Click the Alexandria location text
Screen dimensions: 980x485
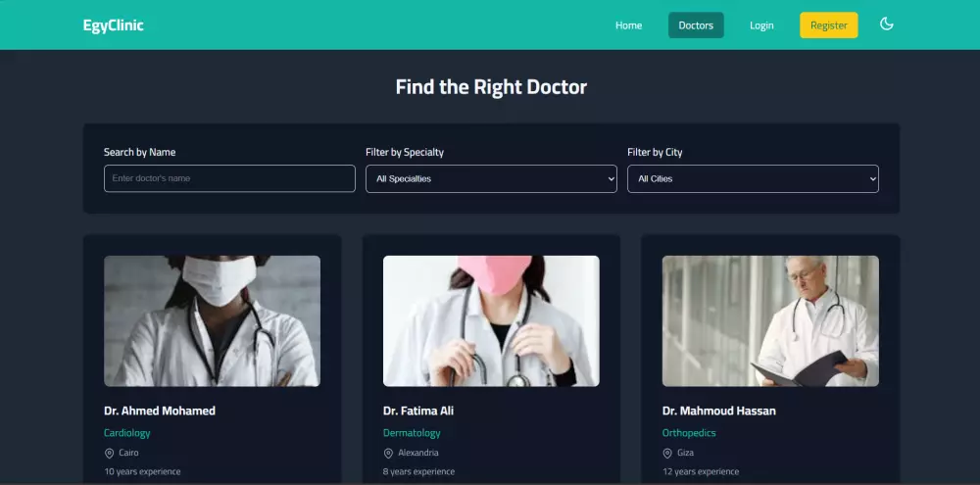pyautogui.click(x=418, y=453)
